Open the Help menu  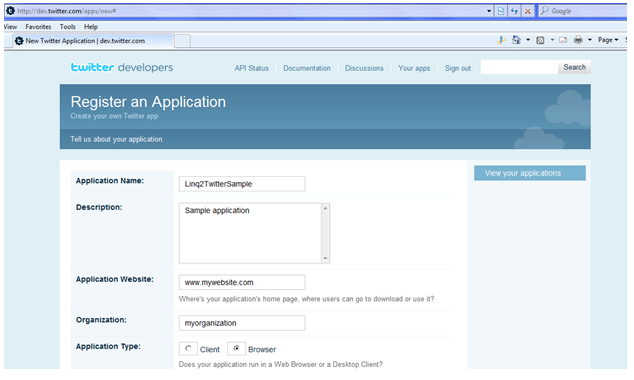(x=91, y=27)
